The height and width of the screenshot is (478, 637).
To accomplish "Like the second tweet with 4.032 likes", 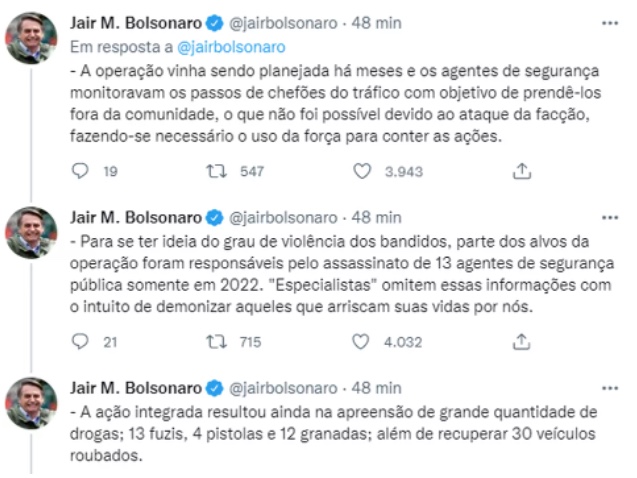I will [x=363, y=342].
